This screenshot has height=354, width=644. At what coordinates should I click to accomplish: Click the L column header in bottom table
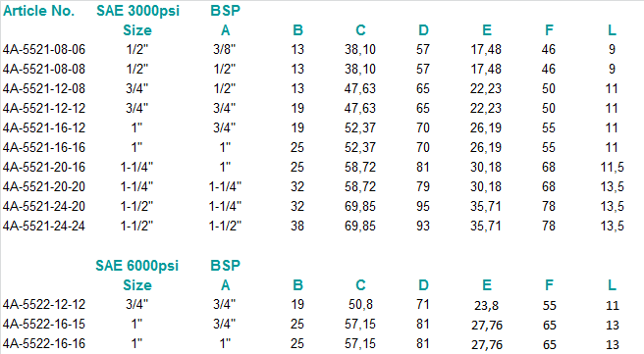point(612,285)
